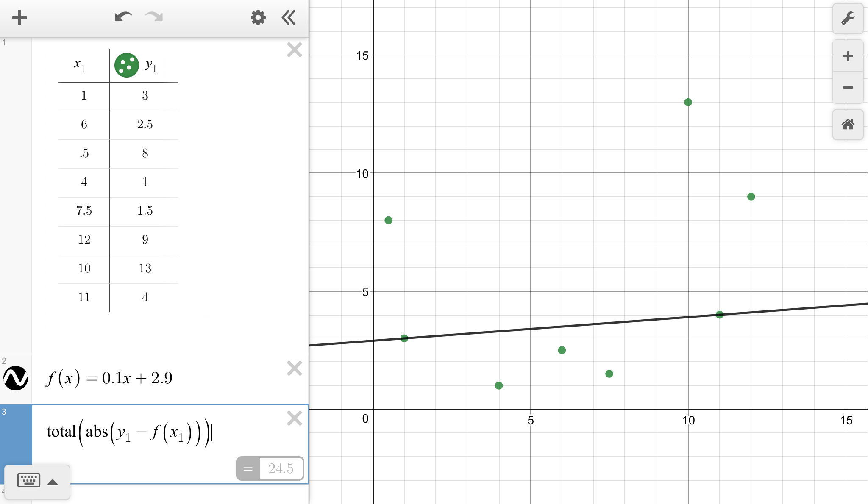
Task: Edit the f(x) = 0.1x + 2.9 expression
Action: [x=109, y=378]
